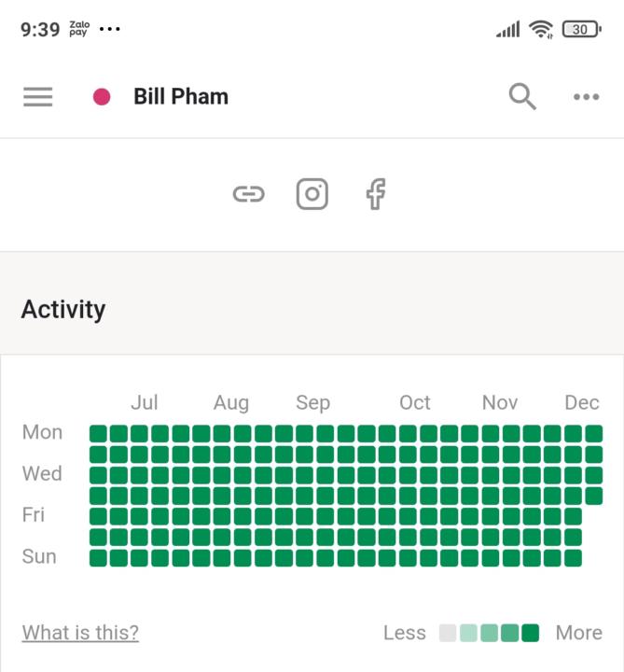Tap the Wi-Fi status icon
The height and width of the screenshot is (672, 624).
point(541,29)
